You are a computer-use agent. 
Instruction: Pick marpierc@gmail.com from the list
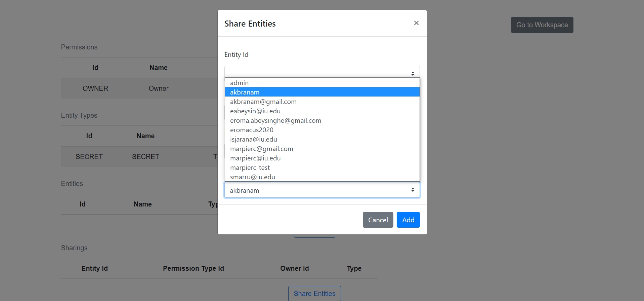(x=322, y=149)
